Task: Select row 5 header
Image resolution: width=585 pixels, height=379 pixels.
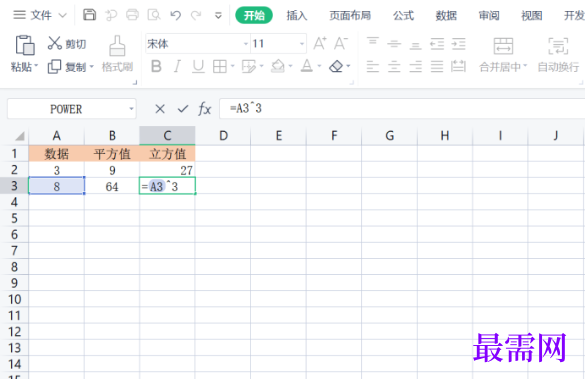Action: click(x=14, y=218)
